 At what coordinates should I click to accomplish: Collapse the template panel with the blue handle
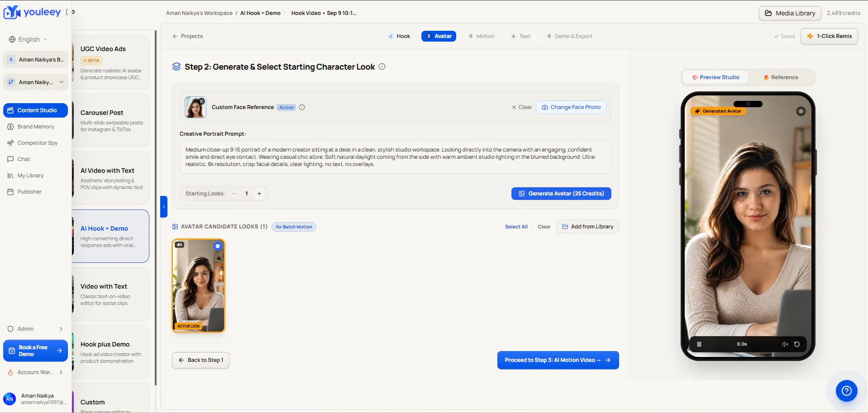164,207
